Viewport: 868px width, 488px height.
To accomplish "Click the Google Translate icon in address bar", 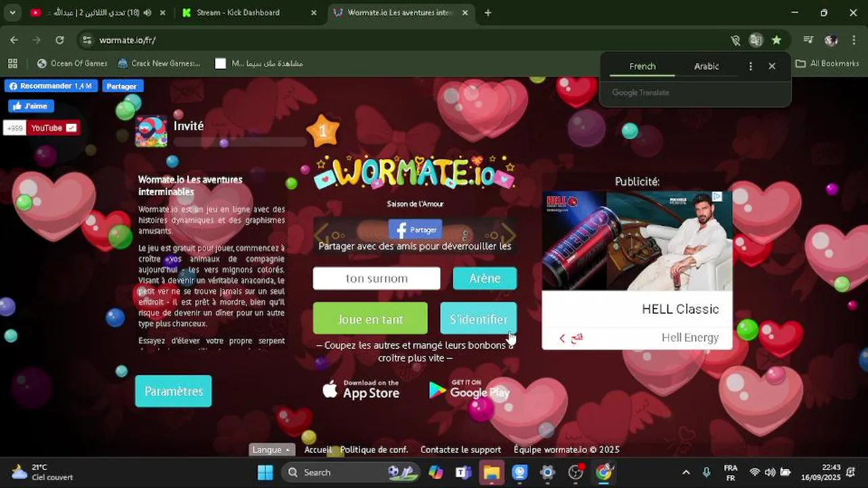I will 755,40.
